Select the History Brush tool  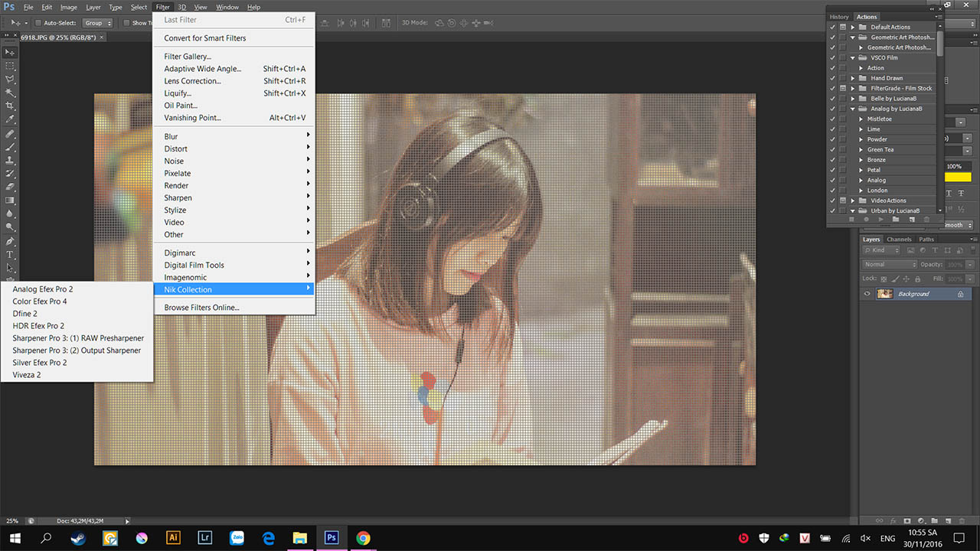pyautogui.click(x=10, y=174)
